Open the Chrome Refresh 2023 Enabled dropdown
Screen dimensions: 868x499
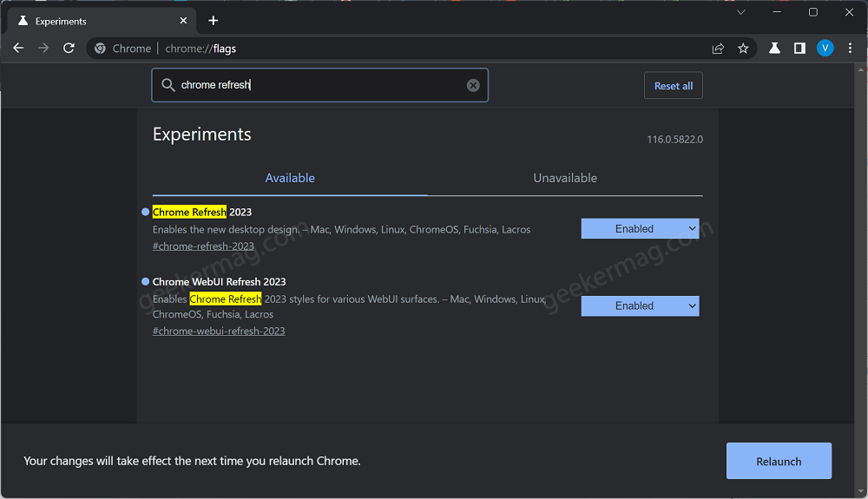pyautogui.click(x=640, y=229)
